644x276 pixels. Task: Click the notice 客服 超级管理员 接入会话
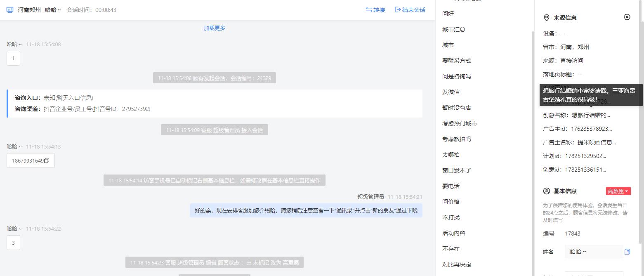[x=215, y=130]
